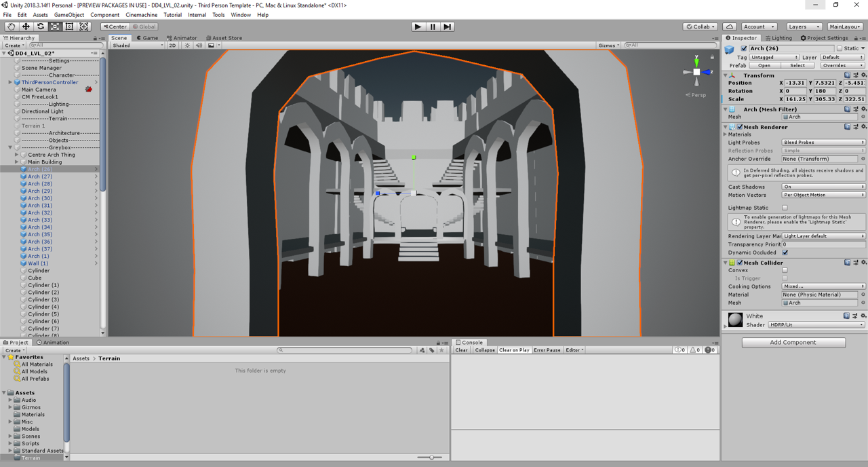868x467 pixels.
Task: Select the Hand tool in toolbar
Action: [x=11, y=26]
